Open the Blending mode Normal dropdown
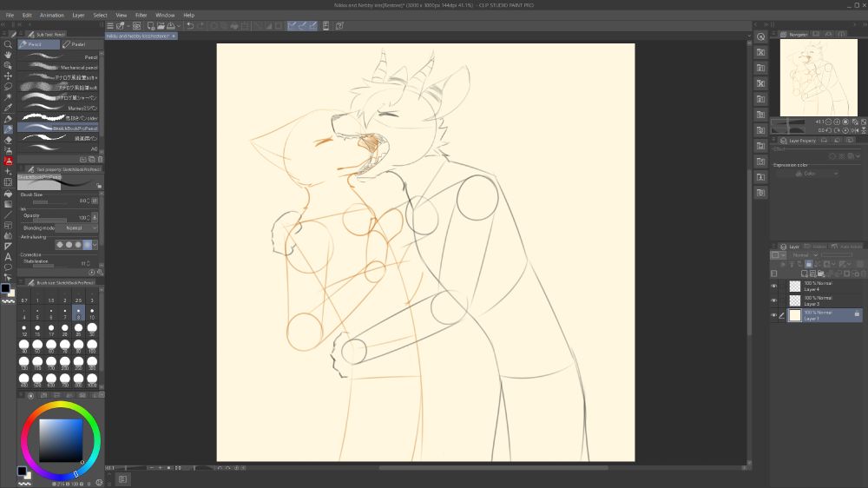868x488 pixels. coord(76,228)
